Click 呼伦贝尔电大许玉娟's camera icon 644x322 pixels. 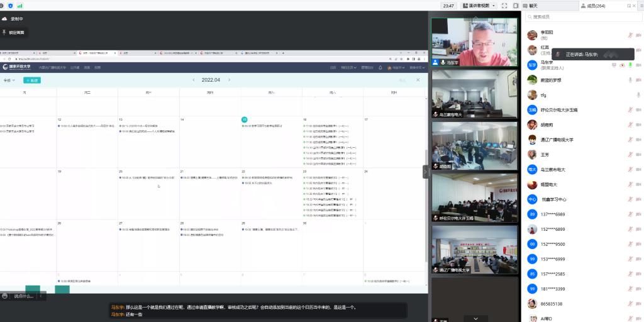point(639,109)
